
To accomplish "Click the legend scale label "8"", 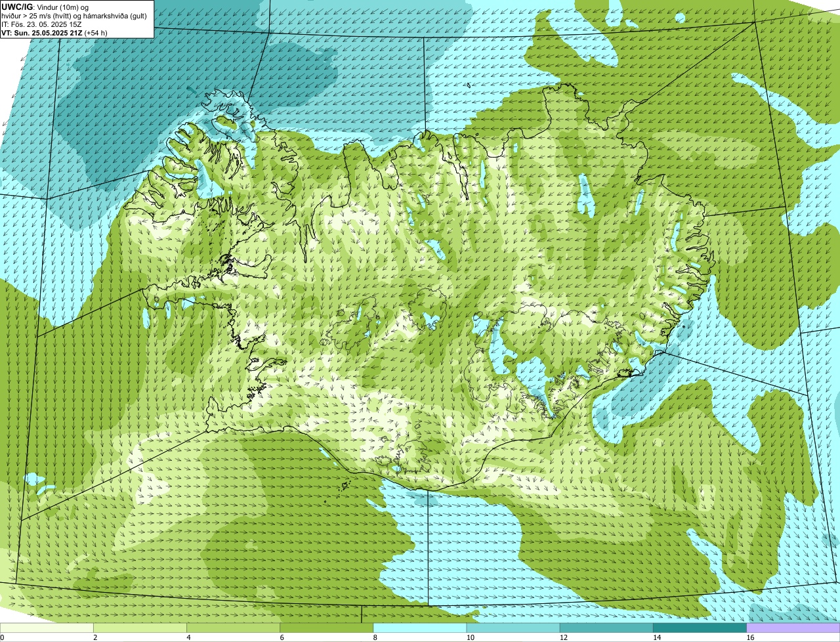I will pyautogui.click(x=375, y=637).
